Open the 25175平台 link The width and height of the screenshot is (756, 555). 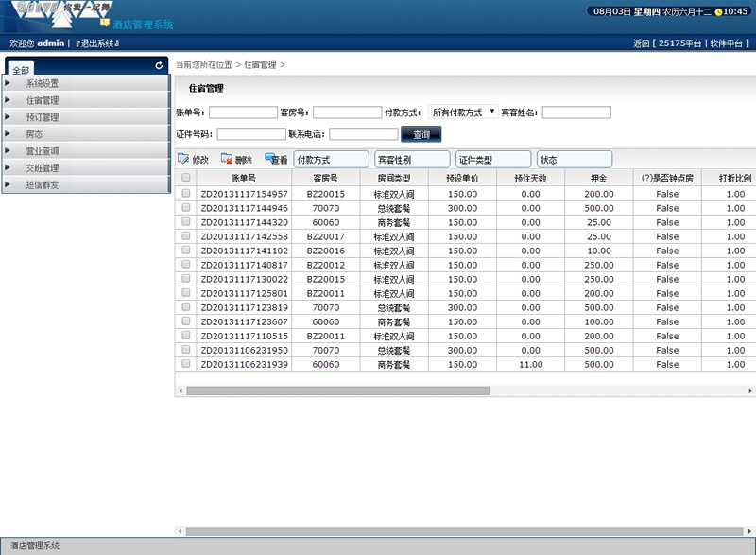pyautogui.click(x=679, y=43)
